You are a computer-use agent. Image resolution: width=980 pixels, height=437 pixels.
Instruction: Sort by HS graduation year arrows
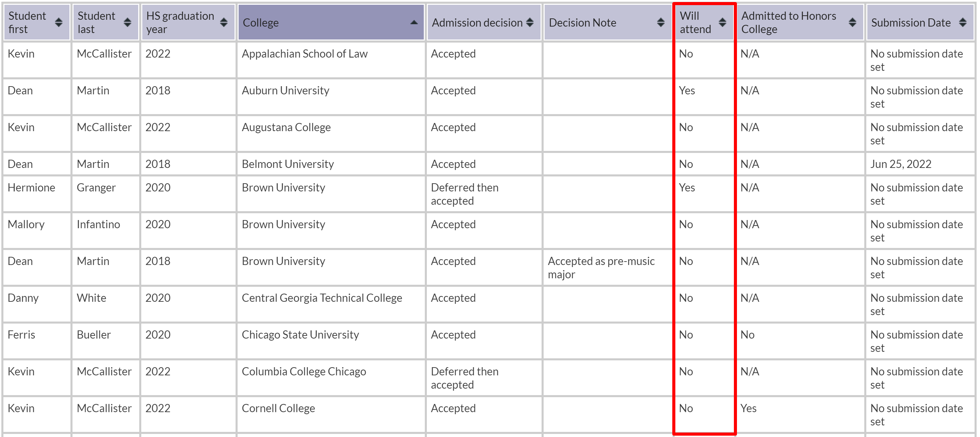coord(224,22)
